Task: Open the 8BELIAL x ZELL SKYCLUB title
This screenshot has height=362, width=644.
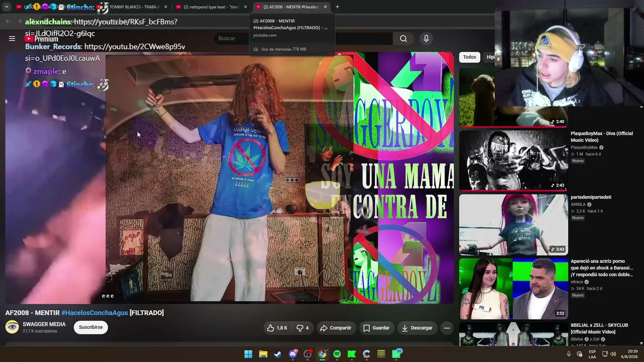Action: coord(599,329)
